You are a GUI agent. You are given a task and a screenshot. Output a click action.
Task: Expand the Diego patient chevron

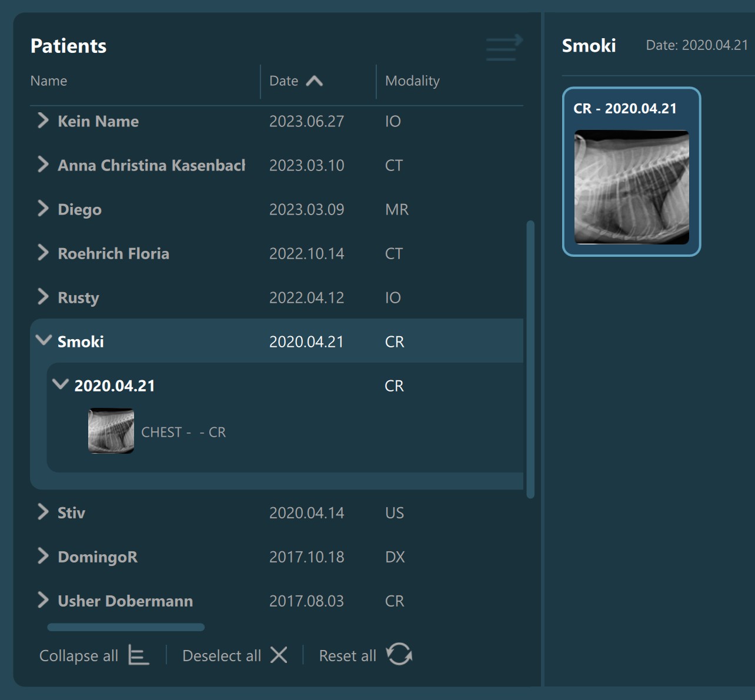click(43, 209)
